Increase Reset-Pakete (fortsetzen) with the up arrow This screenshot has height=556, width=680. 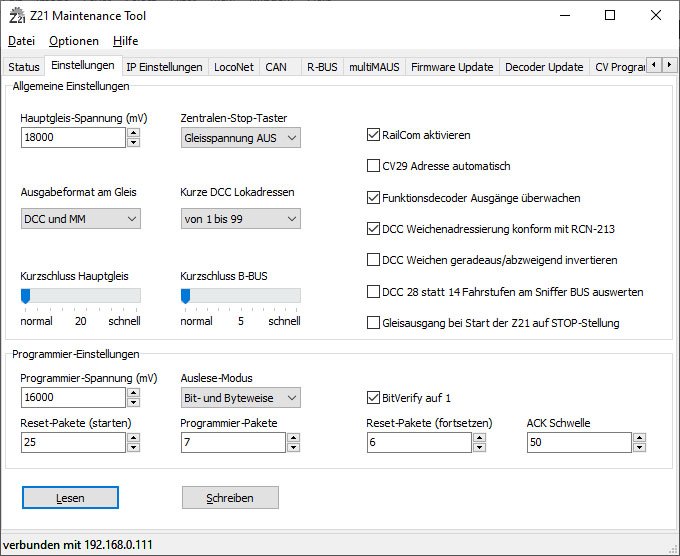[479, 438]
